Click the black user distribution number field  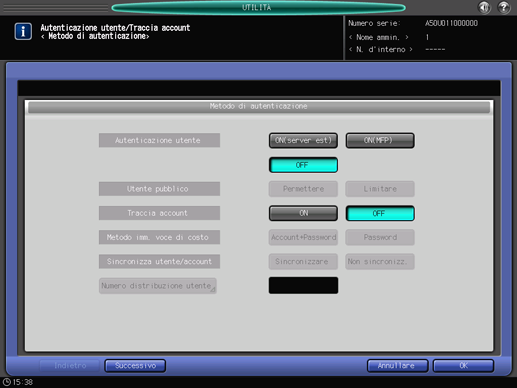pos(303,285)
